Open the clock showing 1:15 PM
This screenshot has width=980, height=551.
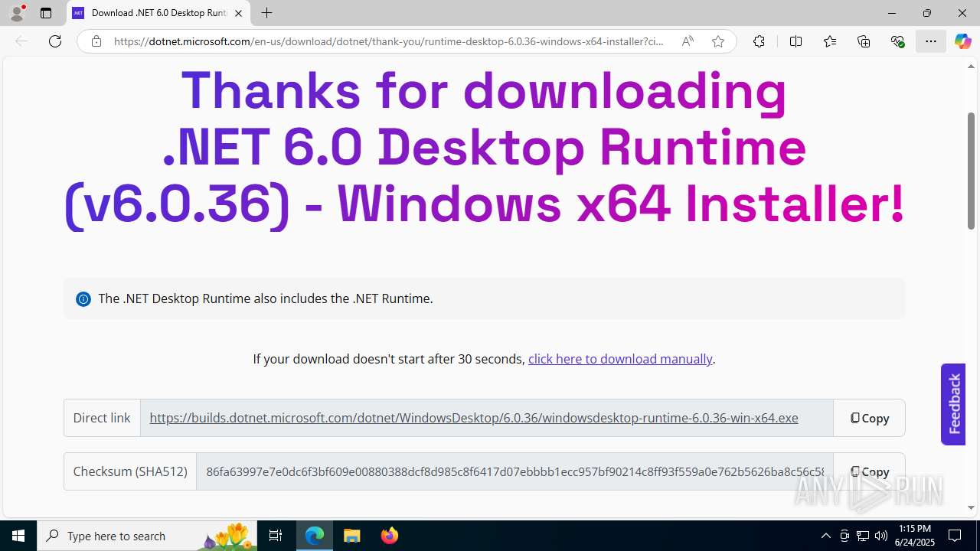(915, 536)
